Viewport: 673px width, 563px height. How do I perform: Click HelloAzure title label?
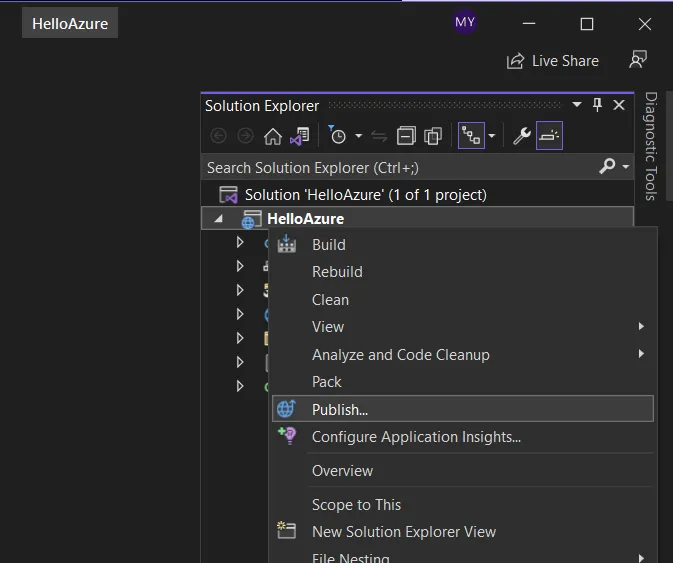coord(70,24)
